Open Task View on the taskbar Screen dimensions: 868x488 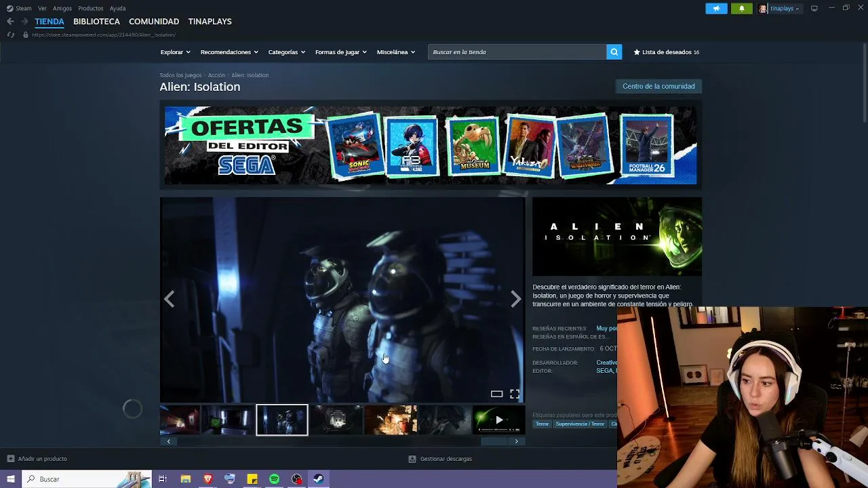click(x=163, y=479)
